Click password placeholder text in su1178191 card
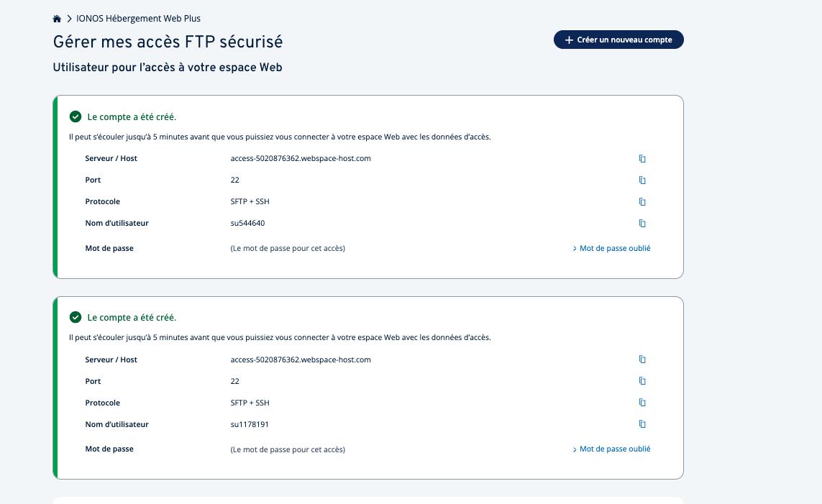This screenshot has width=822, height=504. pyautogui.click(x=288, y=449)
